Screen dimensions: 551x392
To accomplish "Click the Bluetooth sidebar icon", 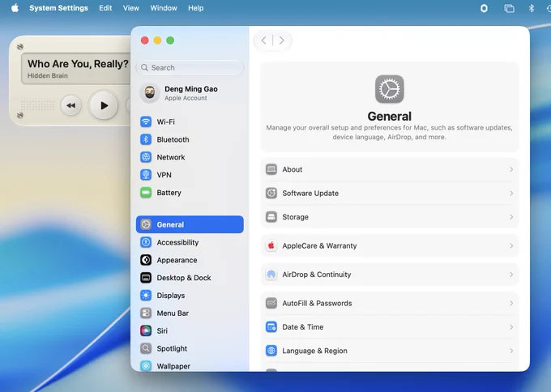I will (x=146, y=139).
